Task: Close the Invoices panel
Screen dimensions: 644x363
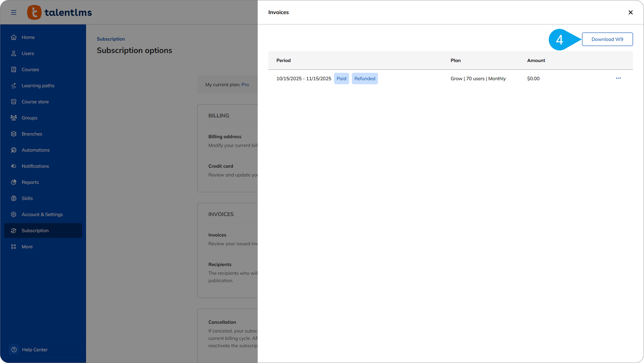Action: 631,12
